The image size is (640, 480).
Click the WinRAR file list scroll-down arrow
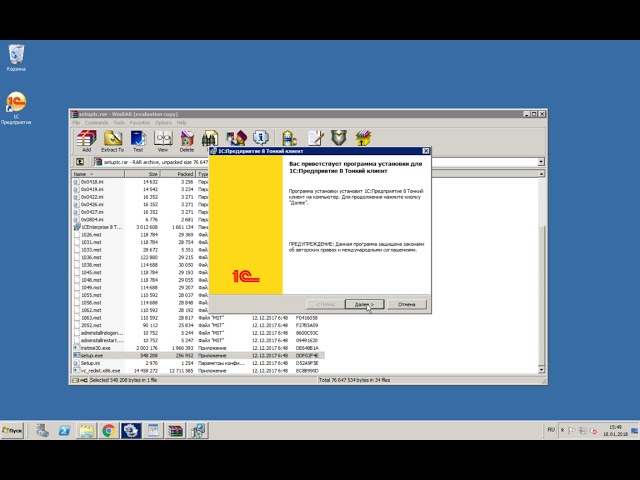[x=541, y=370]
